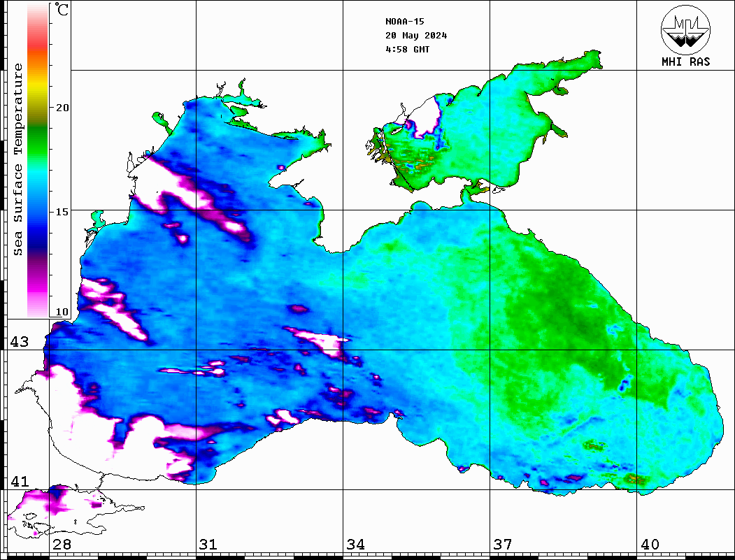Click the 37 longitude label
Screen dimensions: 735x560
(502, 545)
